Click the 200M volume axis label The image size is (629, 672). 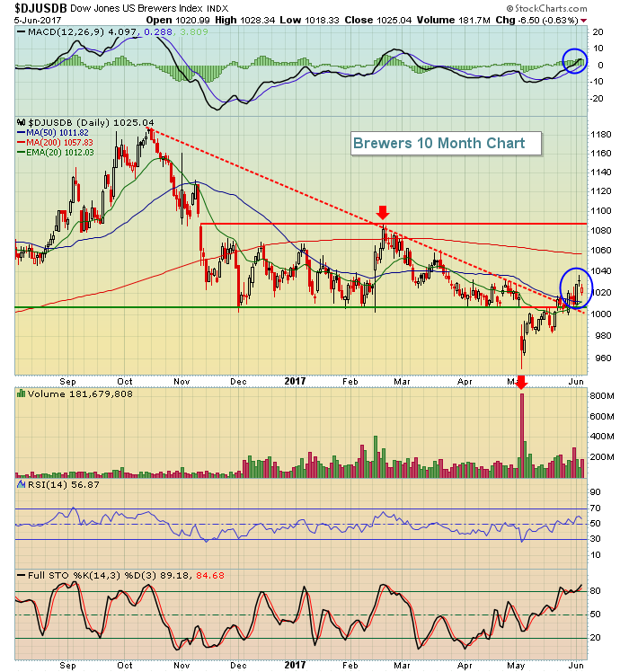[602, 457]
